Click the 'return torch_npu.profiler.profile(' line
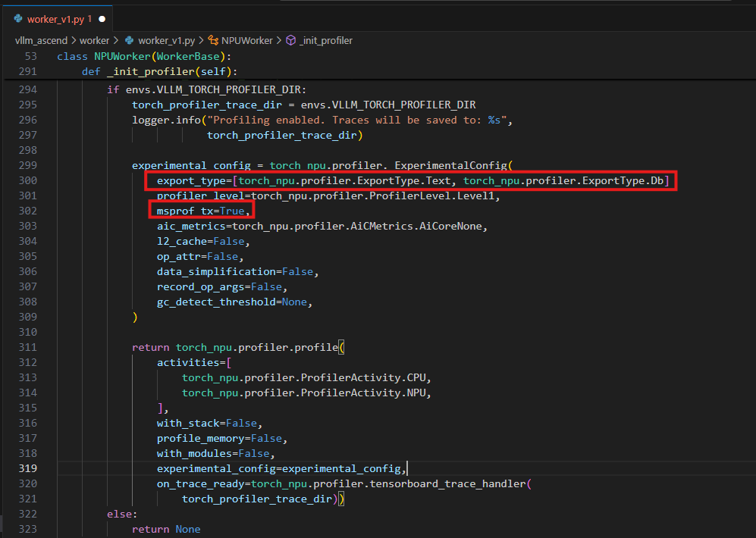 tap(238, 348)
